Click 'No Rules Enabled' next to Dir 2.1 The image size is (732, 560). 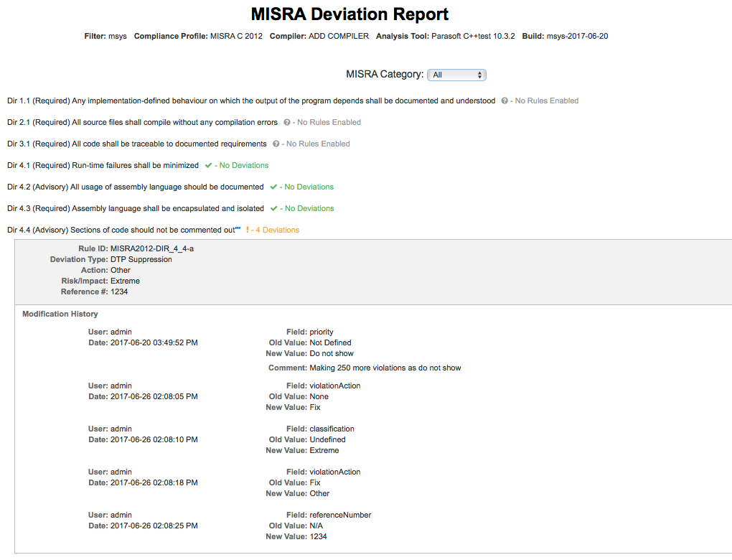pos(329,122)
